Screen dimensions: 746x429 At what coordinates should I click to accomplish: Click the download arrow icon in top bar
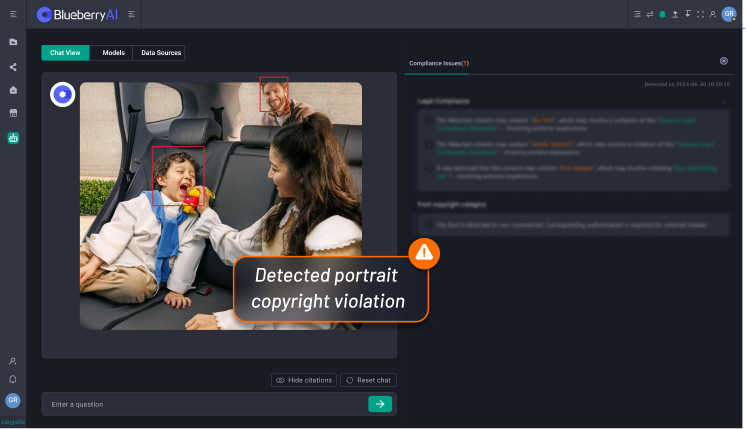coord(688,14)
